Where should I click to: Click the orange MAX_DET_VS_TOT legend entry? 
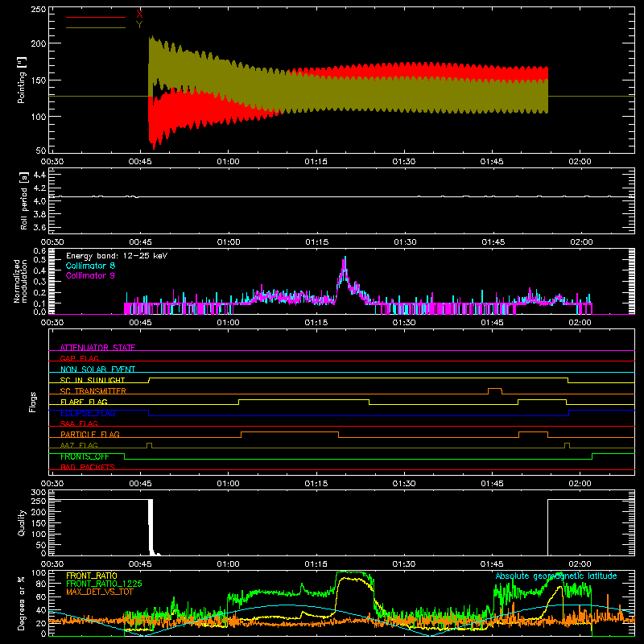(100, 592)
